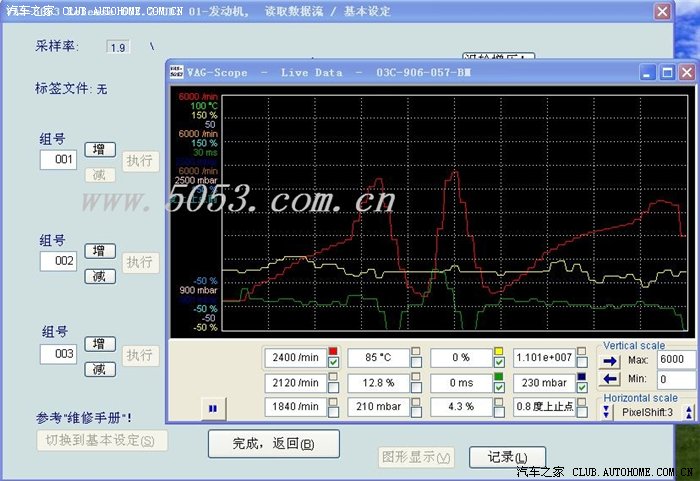Close the main 读取数据流 window
Viewport: 700px width, 481px height.
(662, 11)
